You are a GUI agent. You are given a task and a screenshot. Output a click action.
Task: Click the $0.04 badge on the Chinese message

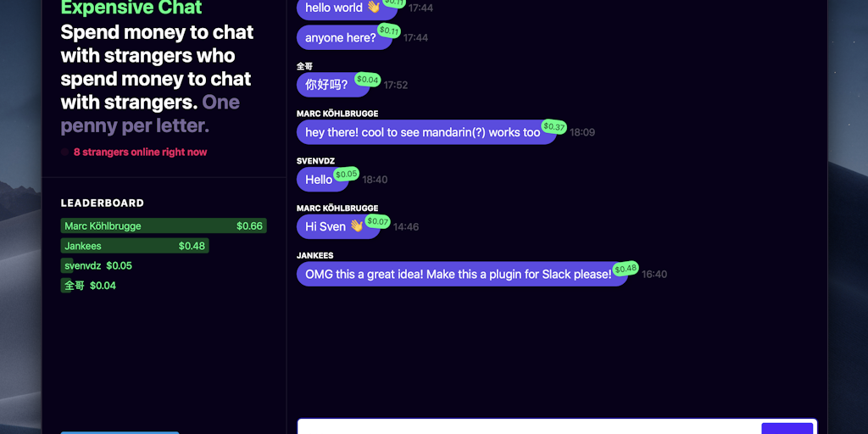pos(367,80)
